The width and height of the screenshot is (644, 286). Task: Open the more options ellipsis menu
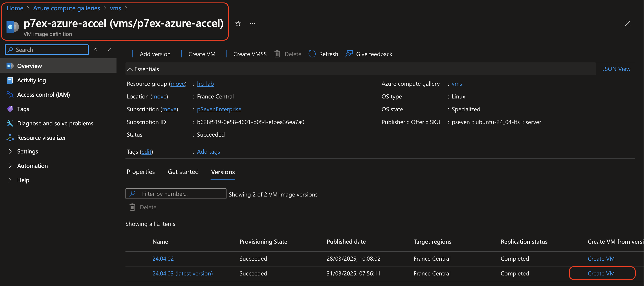pyautogui.click(x=253, y=24)
